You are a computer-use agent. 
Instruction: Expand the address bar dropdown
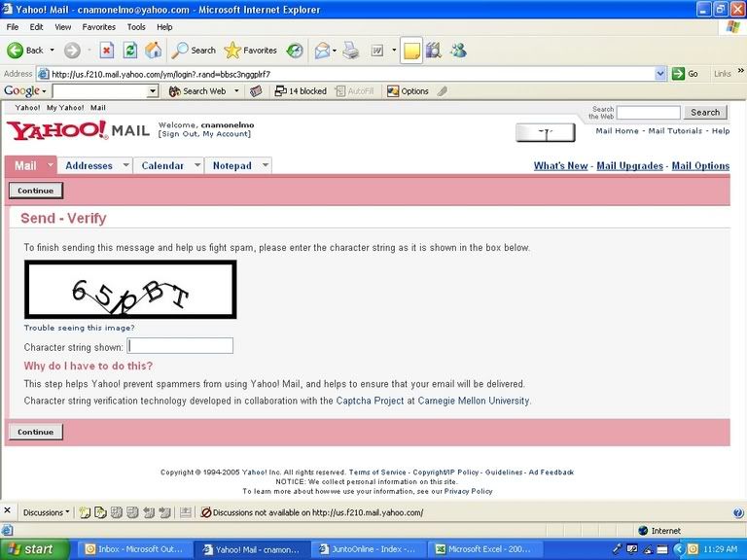659,74
